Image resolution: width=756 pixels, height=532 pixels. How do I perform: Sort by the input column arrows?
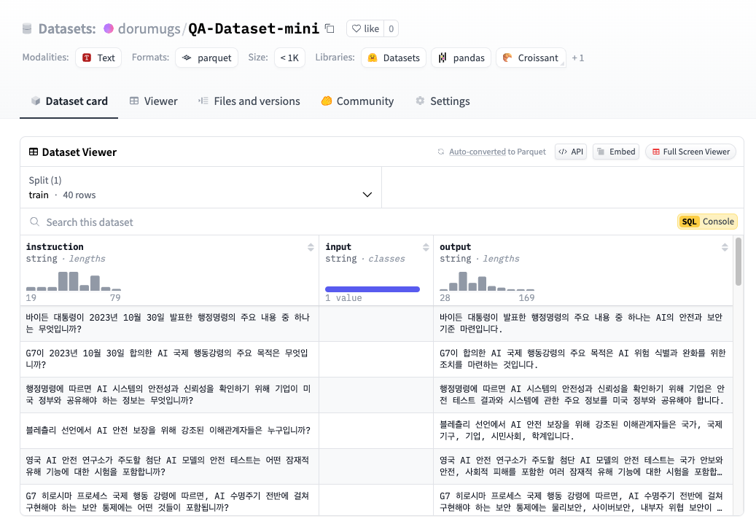point(426,247)
